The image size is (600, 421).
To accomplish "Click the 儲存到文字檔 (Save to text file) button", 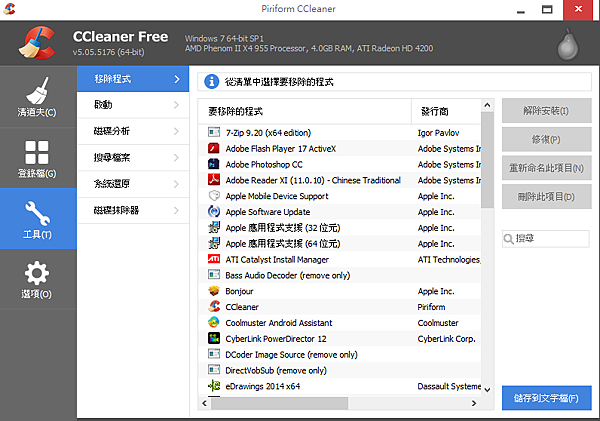I will pos(546,398).
